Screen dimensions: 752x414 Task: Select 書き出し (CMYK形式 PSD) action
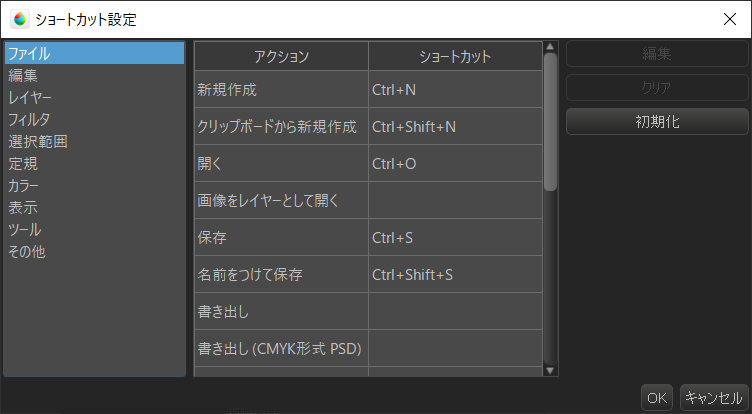(281, 348)
